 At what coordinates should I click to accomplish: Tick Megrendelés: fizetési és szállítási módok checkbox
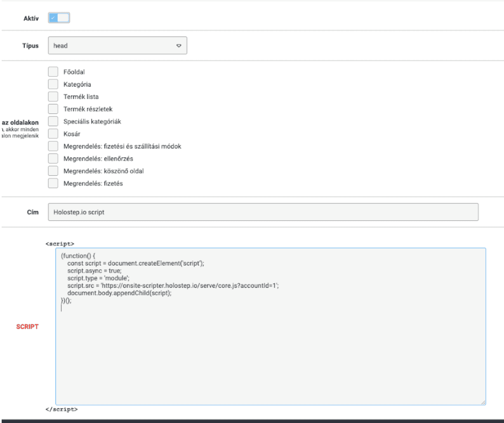pyautogui.click(x=53, y=146)
